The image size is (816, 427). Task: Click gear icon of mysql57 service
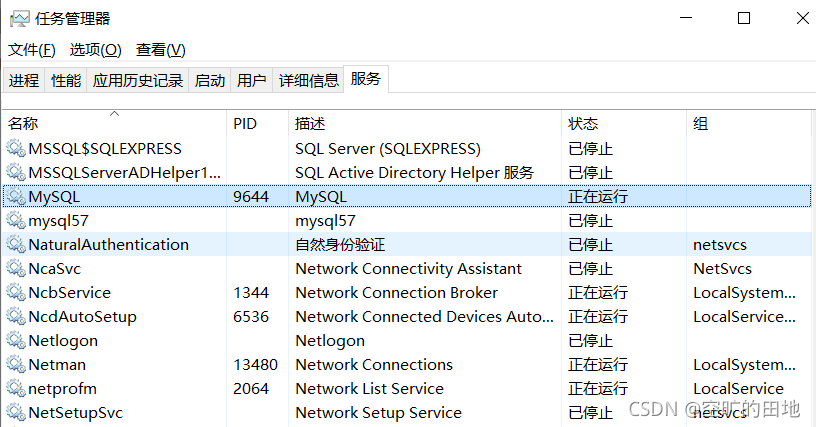coord(16,221)
